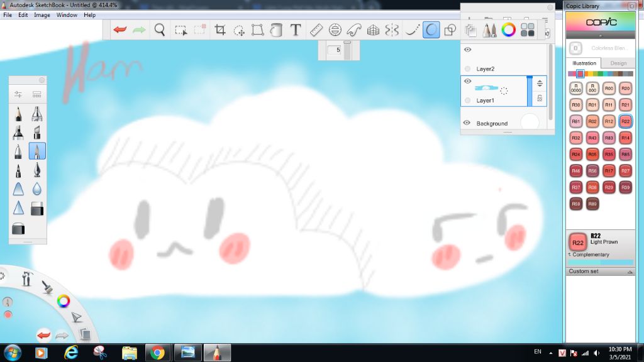The image size is (644, 362).
Task: Undo with the red arrow in the top toolbar
Action: [x=120, y=30]
